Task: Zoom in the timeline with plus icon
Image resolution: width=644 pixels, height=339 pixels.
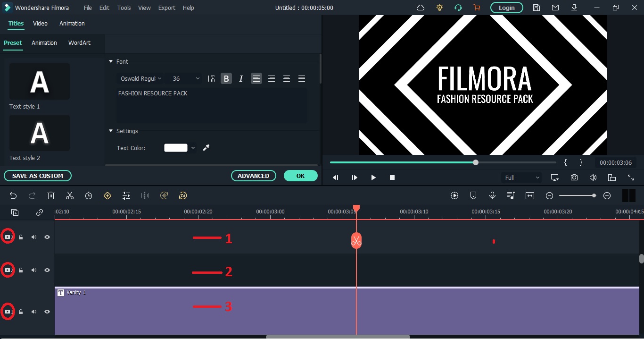Action: click(x=607, y=195)
